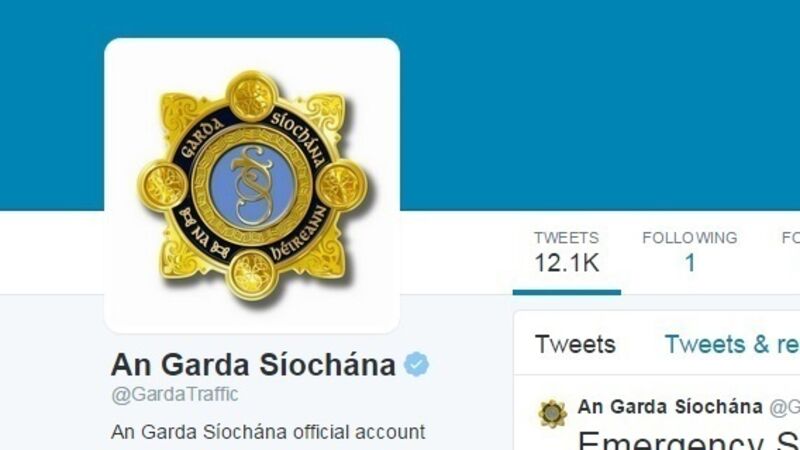Open the tweet author name An Garda Síochána
Screen dimensions: 800x450
[670, 407]
